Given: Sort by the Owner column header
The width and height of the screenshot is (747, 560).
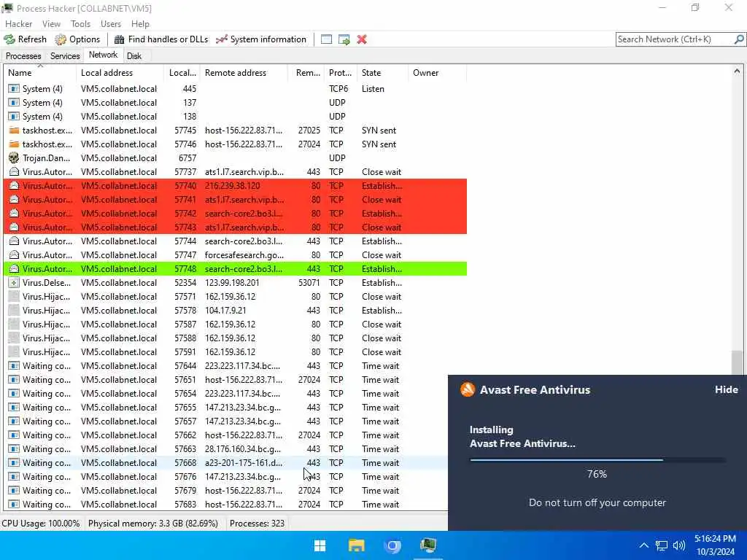Looking at the screenshot, I should coord(437,73).
